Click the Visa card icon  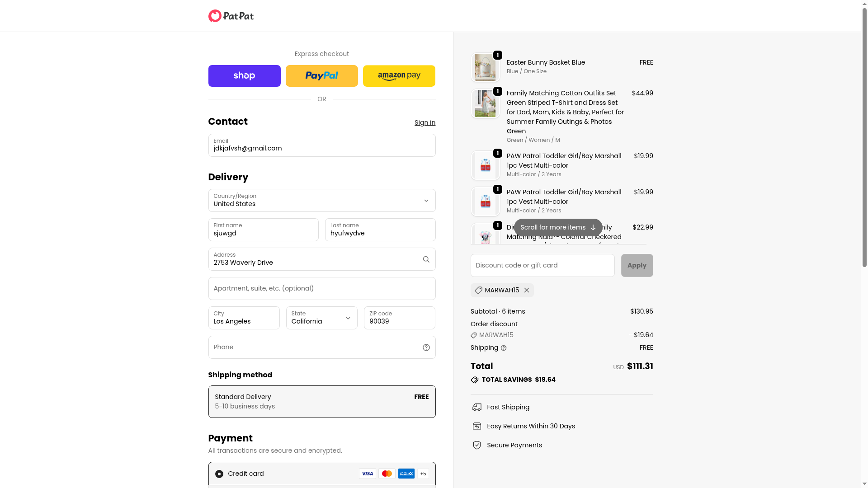[368, 474]
